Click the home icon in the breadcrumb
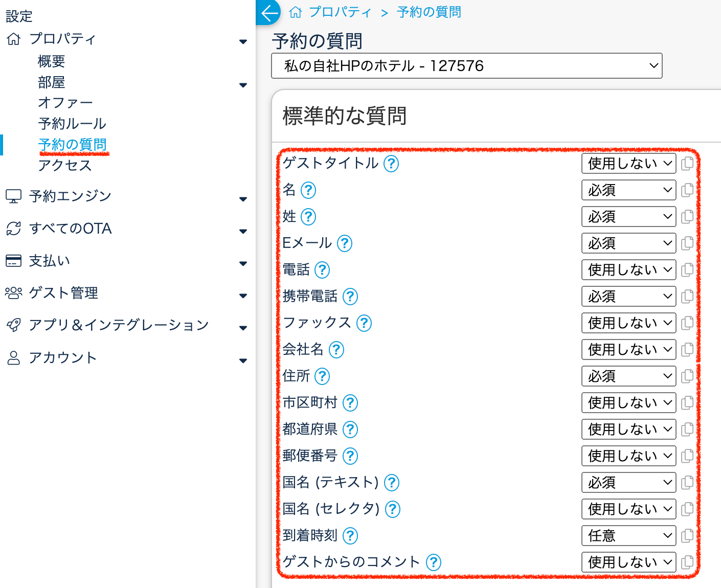 (296, 12)
